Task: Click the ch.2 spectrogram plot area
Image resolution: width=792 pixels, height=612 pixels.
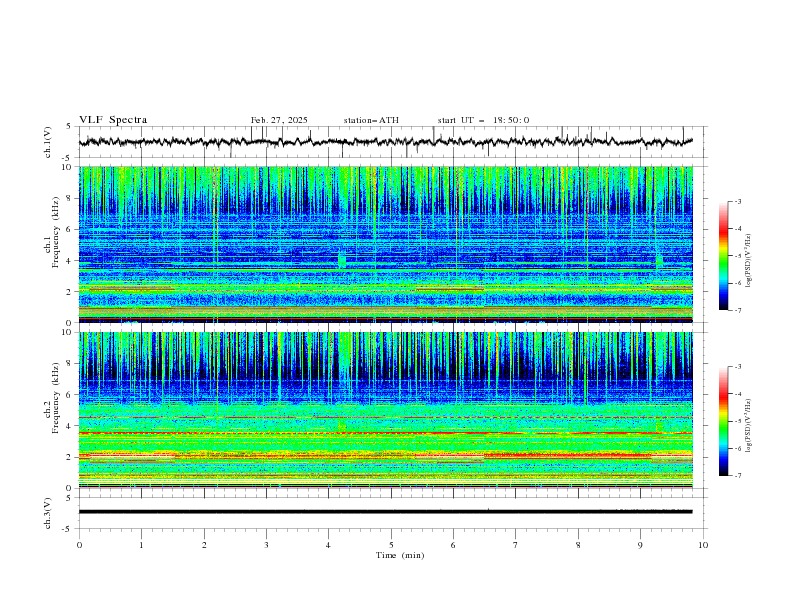Action: 386,410
